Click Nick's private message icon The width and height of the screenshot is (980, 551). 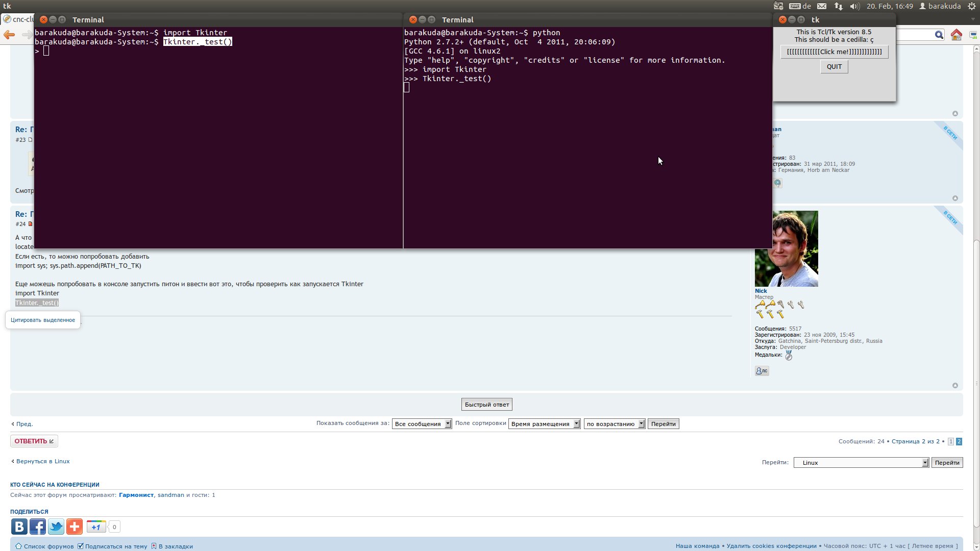762,371
